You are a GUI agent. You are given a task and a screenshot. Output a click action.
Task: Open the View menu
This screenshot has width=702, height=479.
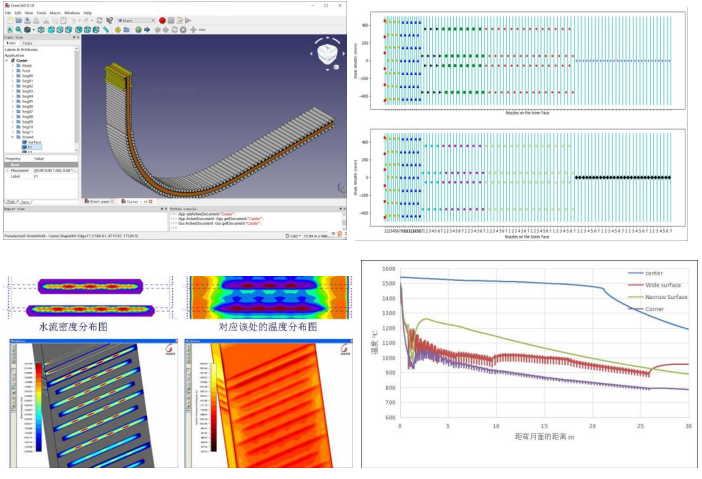pyautogui.click(x=29, y=13)
